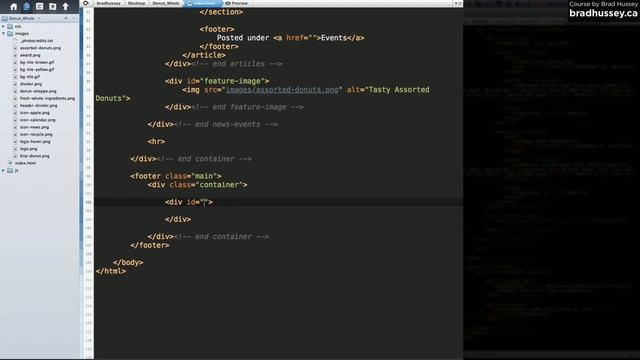Click the images/assorted-donuts.png link in code
Image resolution: width=640 pixels, height=360 pixels.
[282, 90]
